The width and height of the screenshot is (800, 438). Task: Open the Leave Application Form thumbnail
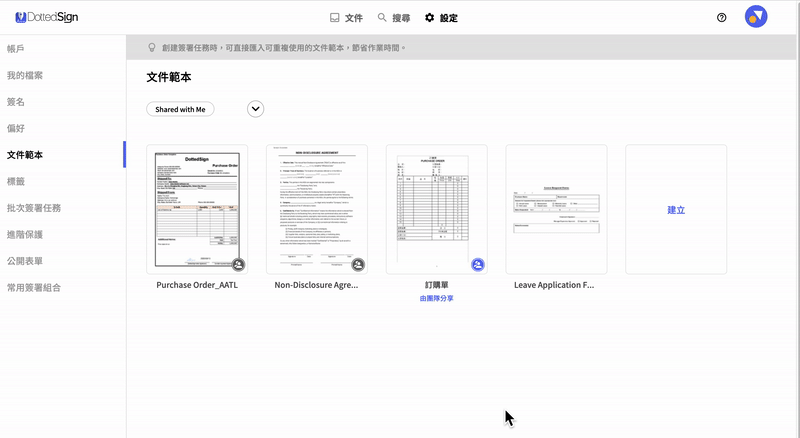(556, 209)
